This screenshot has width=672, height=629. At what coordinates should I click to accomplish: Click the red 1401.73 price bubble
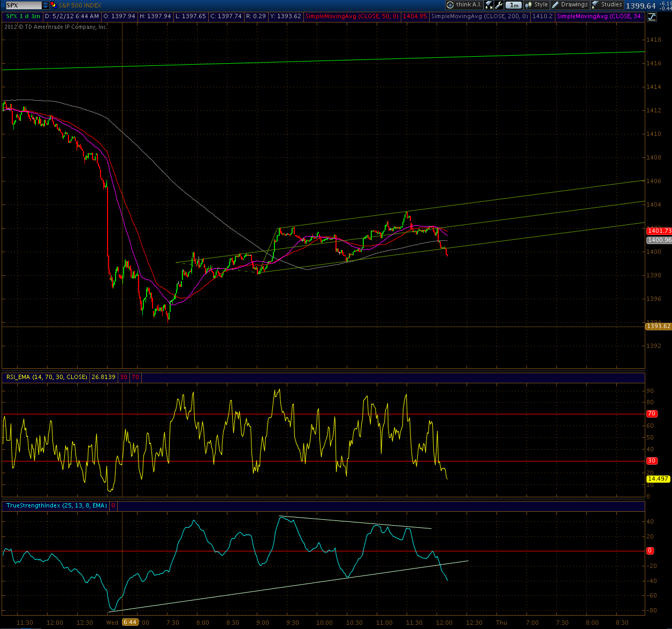coord(658,231)
